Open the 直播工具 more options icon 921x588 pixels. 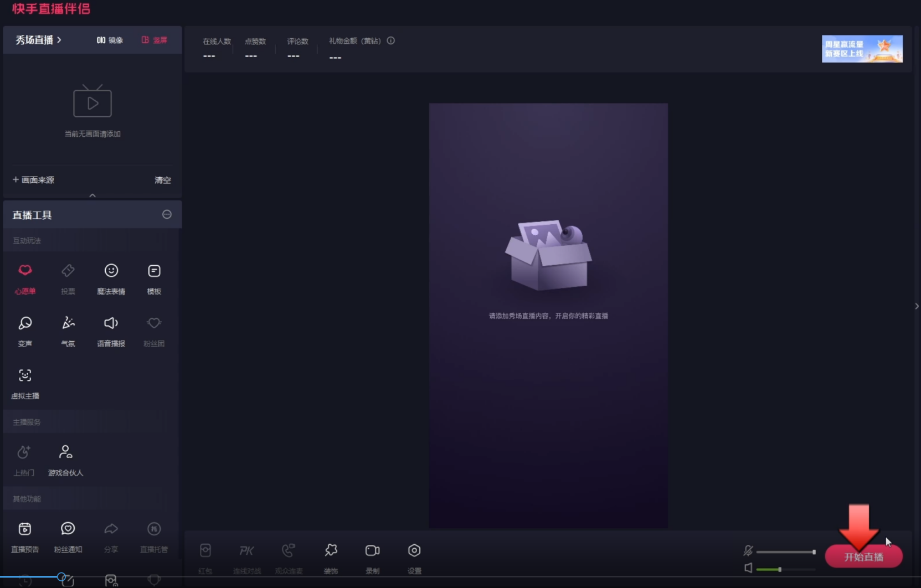pyautogui.click(x=167, y=214)
